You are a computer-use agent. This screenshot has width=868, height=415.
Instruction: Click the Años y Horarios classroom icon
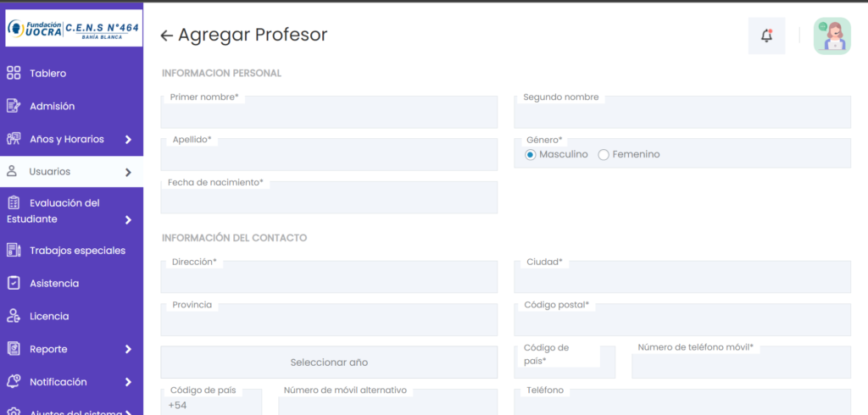coord(14,139)
